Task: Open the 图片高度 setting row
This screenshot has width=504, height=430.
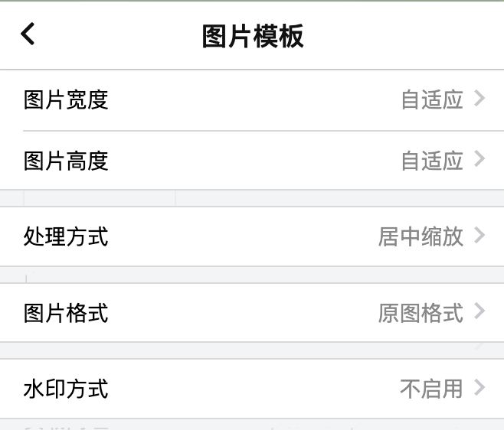Action: 252,161
